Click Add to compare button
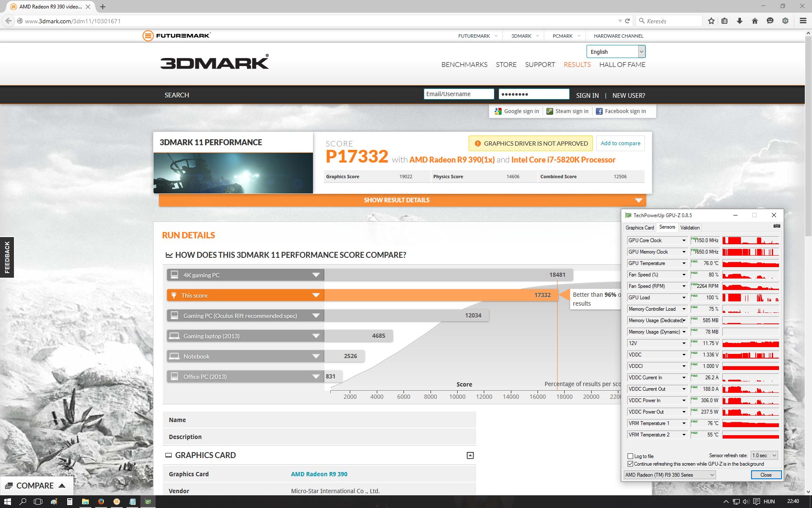This screenshot has width=812, height=508. click(620, 144)
